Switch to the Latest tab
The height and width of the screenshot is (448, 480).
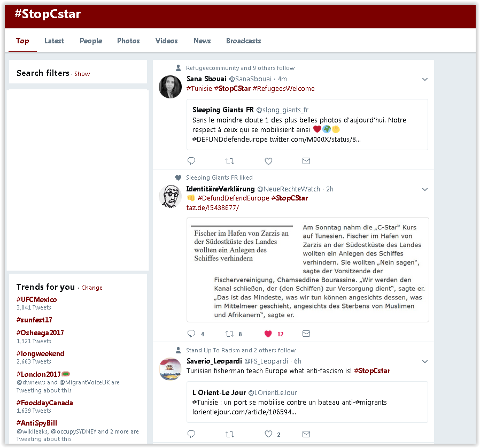(x=54, y=41)
